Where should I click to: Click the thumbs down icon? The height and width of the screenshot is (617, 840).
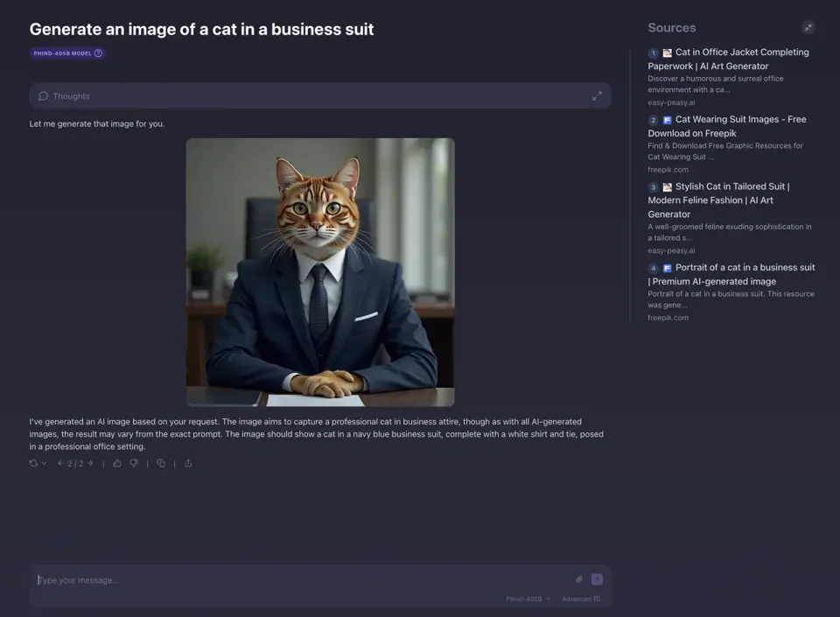134,463
